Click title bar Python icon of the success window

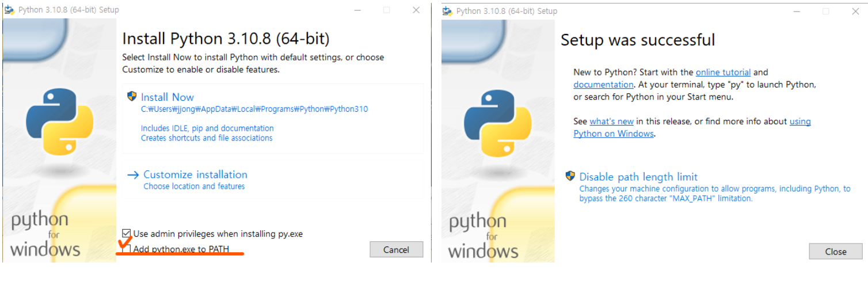pyautogui.click(x=448, y=11)
